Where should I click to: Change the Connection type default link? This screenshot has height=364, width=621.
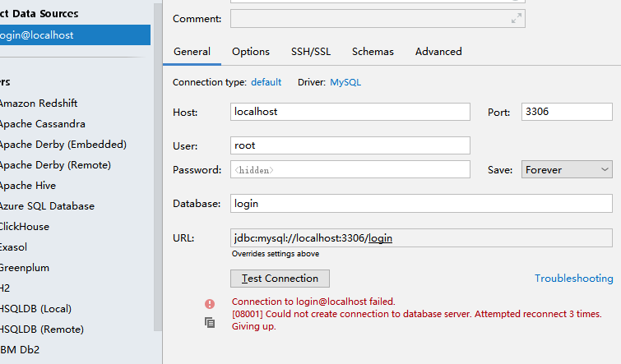tap(266, 82)
